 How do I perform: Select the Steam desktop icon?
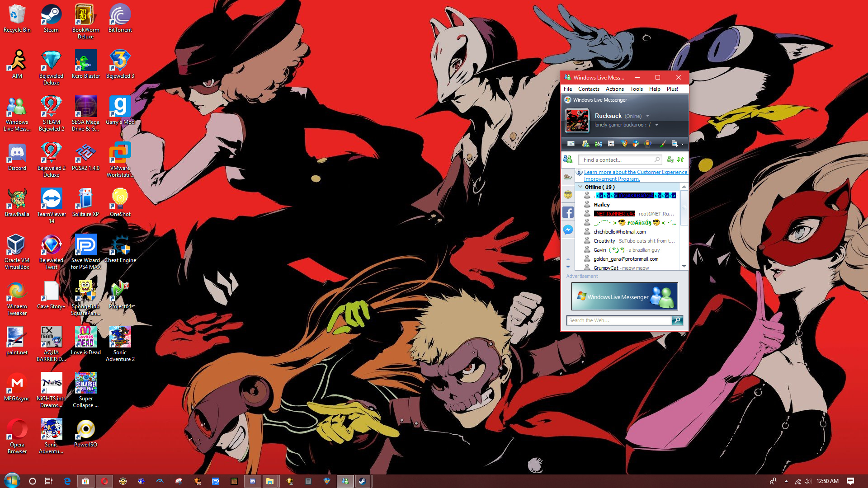tap(51, 19)
